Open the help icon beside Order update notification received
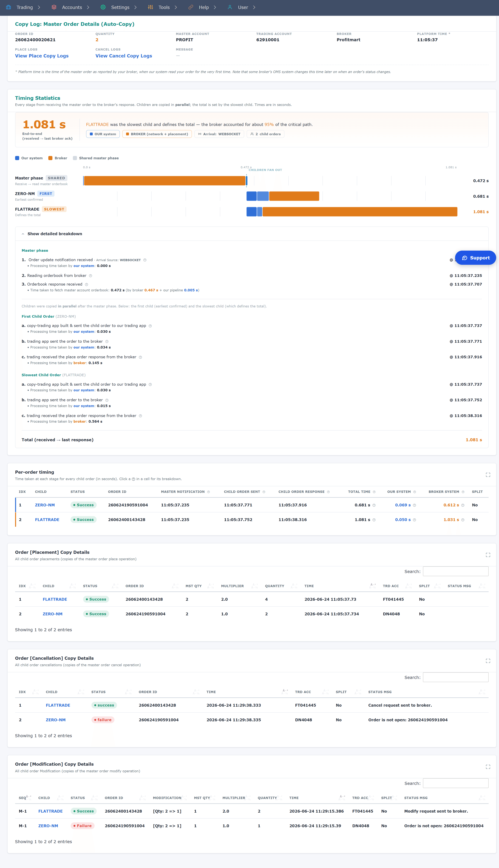Image resolution: width=499 pixels, height=868 pixels. pos(145,260)
